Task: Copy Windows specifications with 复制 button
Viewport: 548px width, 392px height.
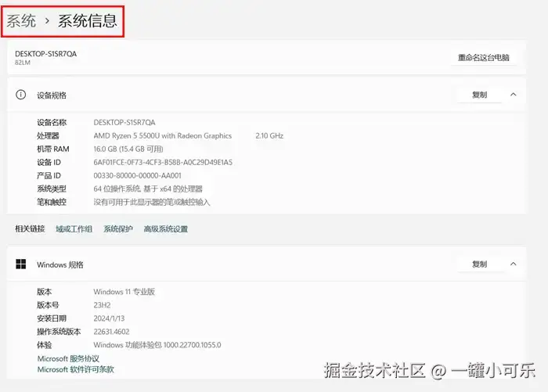Action: tap(479, 264)
